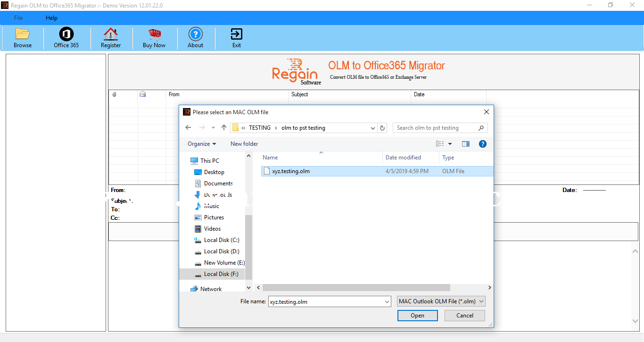The image size is (644, 342).
Task: Go up one folder level
Action: pyautogui.click(x=224, y=128)
